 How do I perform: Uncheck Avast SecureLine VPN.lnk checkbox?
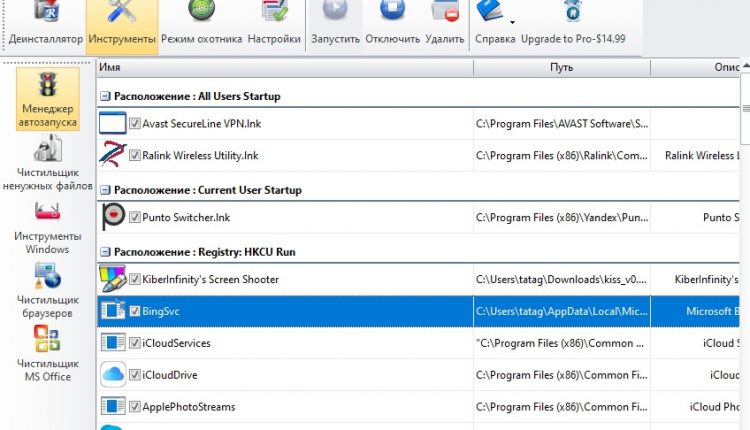click(x=135, y=123)
